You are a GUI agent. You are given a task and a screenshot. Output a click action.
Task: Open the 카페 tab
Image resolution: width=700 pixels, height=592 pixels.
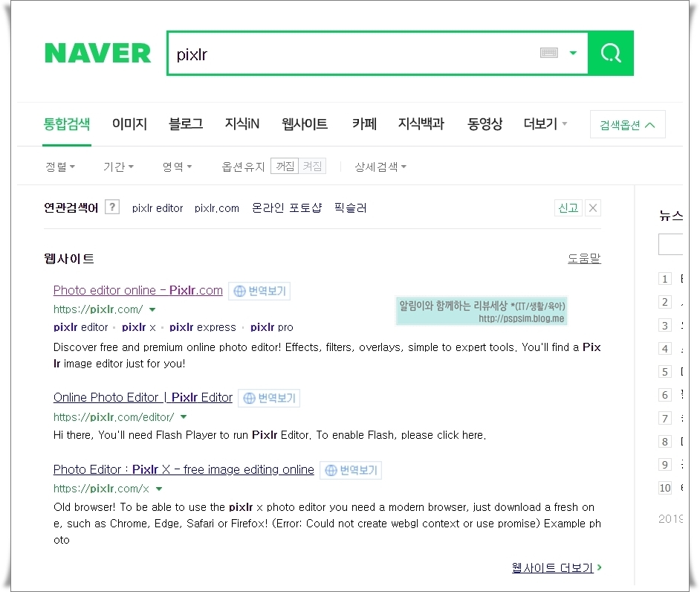point(364,123)
